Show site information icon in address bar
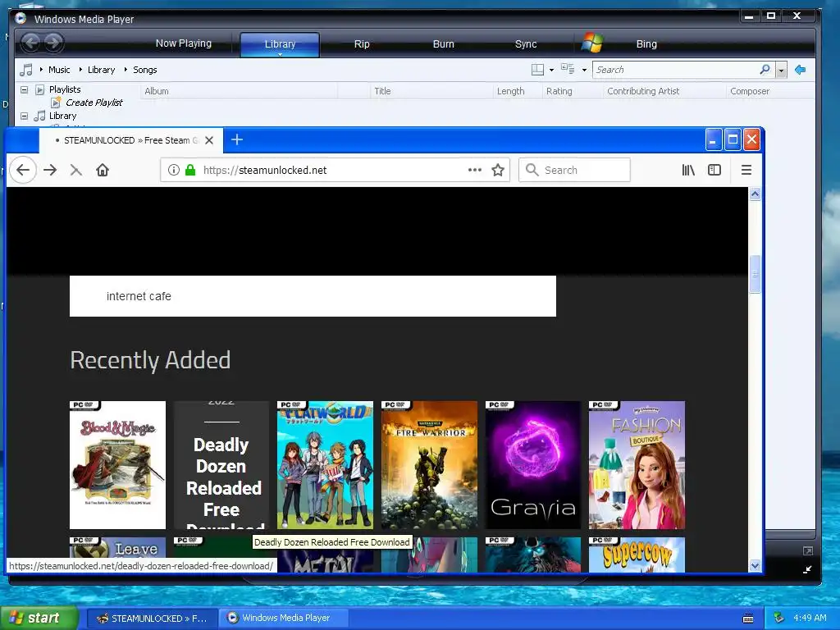This screenshot has width=840, height=630. click(x=174, y=170)
